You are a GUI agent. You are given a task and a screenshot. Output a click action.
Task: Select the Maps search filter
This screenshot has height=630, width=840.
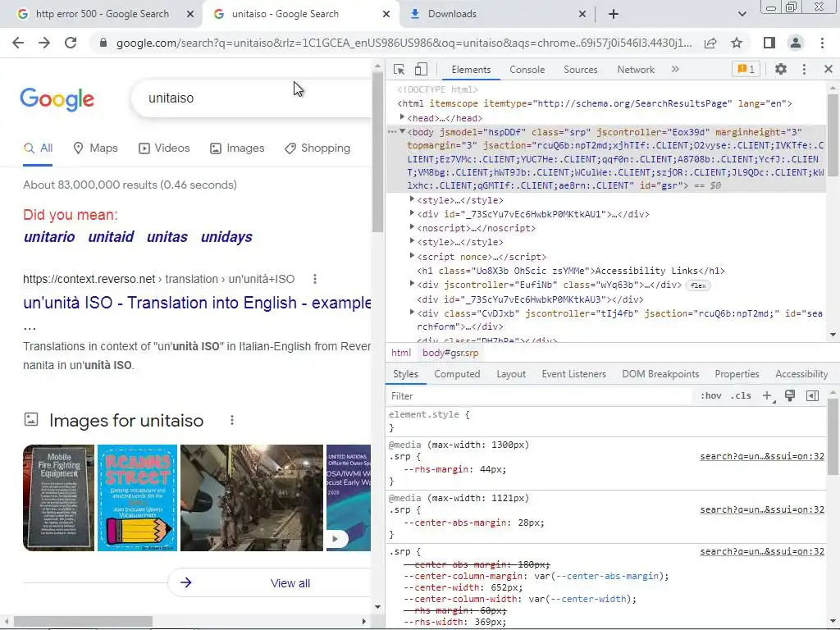95,148
